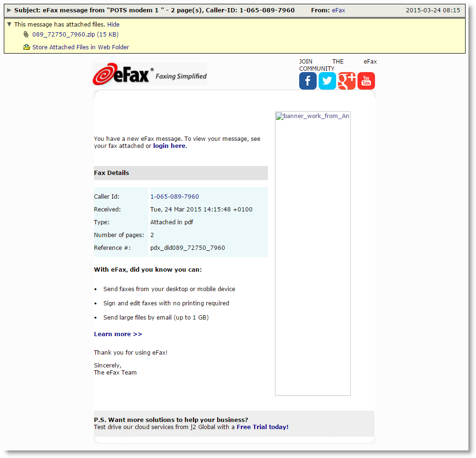This screenshot has height=458, width=476.
Task: Click the paperclip attachment icon
Action: 26,34
